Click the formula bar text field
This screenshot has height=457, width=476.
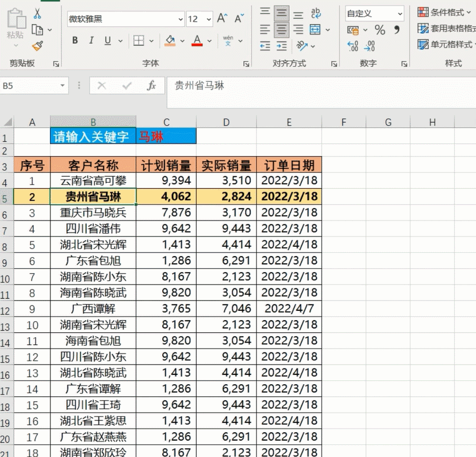coord(321,92)
